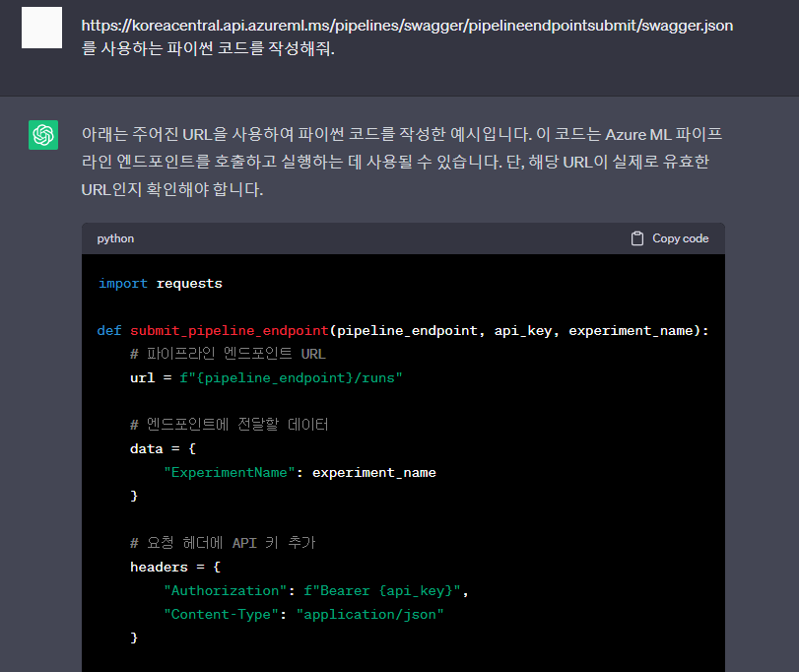Click the "Content-Type" header key
Viewport: 799px width, 672px height.
221,615
